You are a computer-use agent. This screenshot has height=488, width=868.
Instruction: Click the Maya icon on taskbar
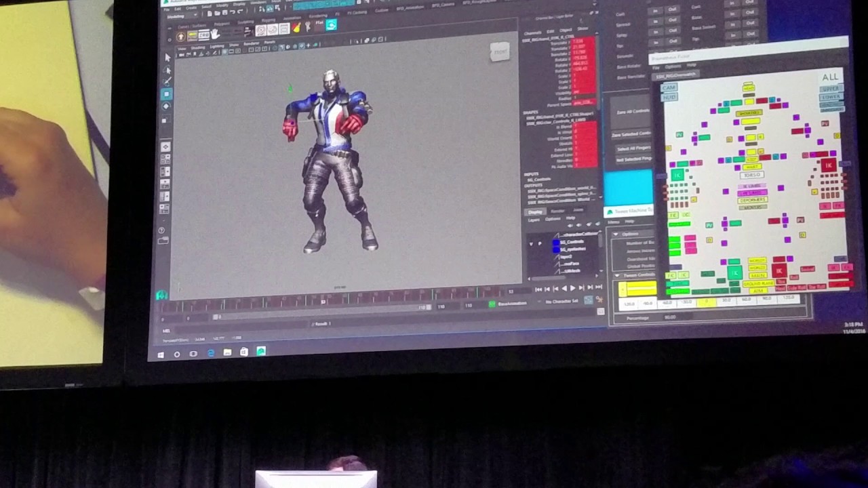[260, 351]
